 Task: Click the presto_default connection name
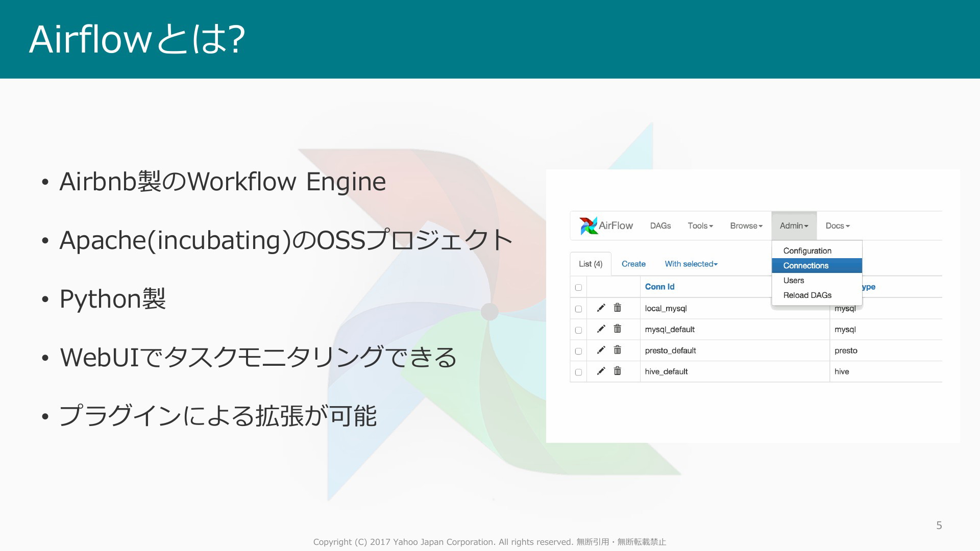[670, 350]
